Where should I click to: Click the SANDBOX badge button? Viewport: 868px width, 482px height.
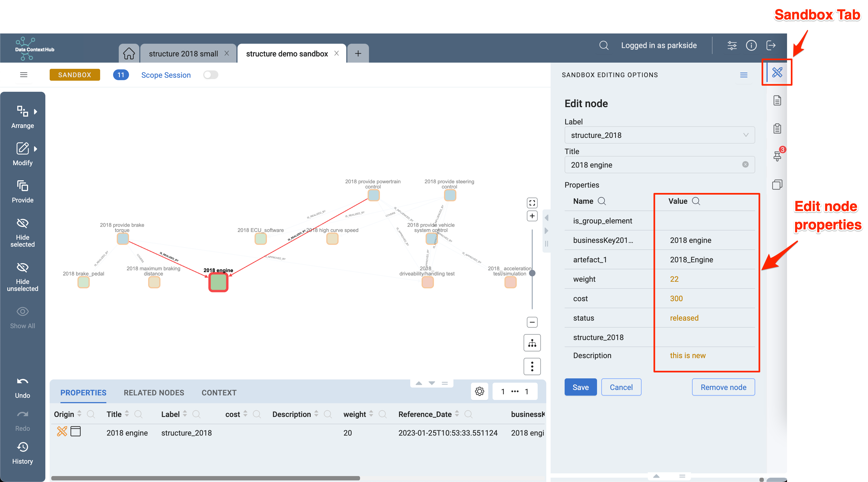pos(74,75)
